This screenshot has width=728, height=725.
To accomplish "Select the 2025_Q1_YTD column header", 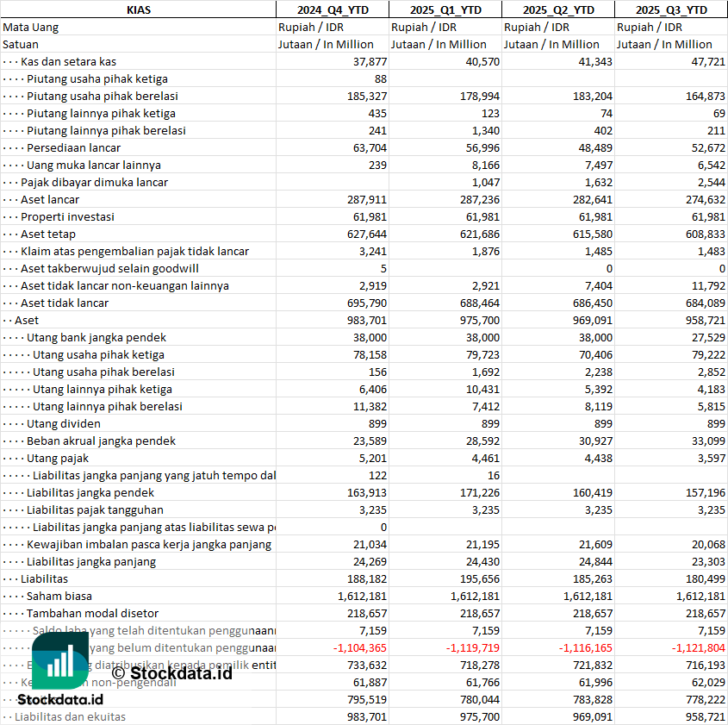I will coord(445,9).
